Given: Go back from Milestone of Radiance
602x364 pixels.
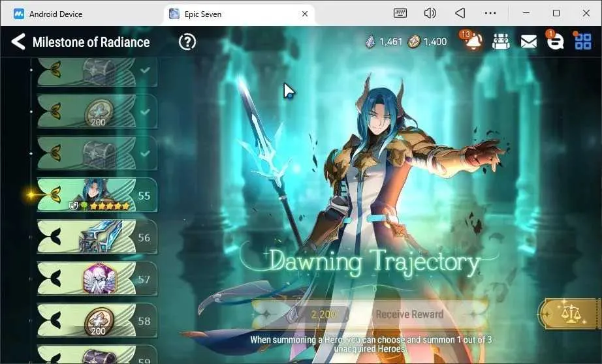Looking at the screenshot, I should pos(18,42).
